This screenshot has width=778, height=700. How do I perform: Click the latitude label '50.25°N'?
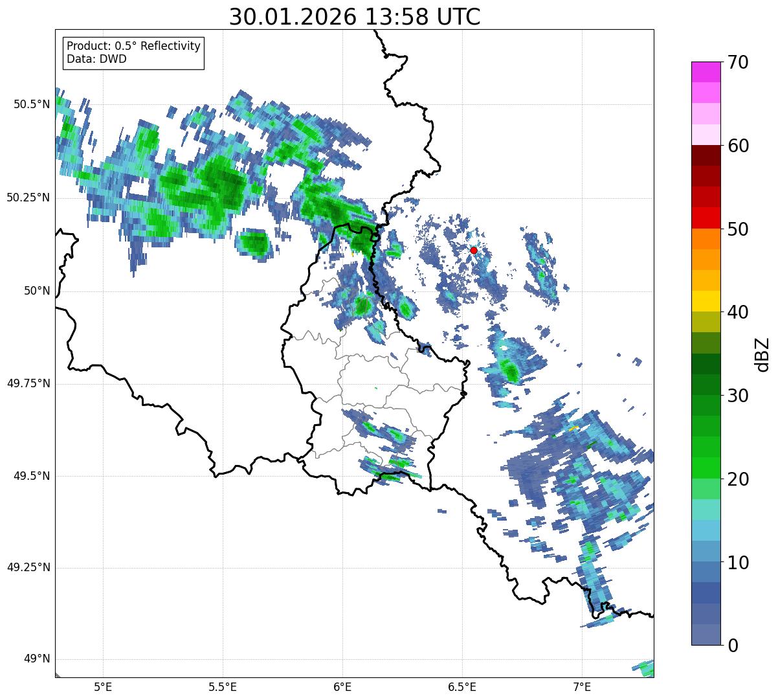click(x=28, y=198)
